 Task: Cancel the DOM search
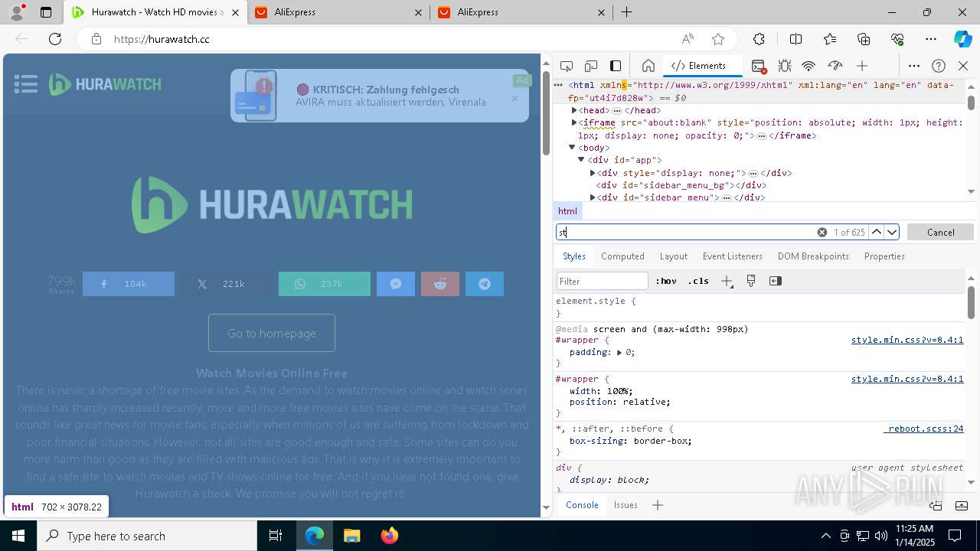(940, 232)
